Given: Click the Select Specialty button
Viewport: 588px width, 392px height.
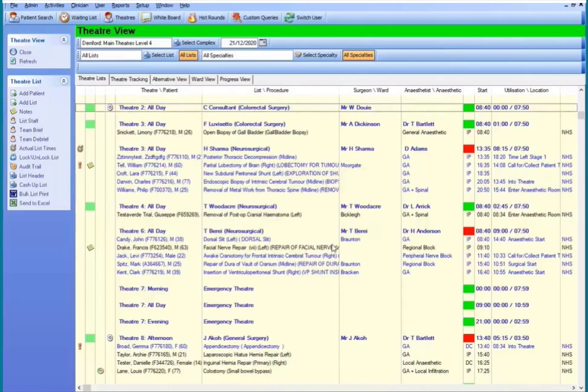Looking at the screenshot, I should 316,55.
